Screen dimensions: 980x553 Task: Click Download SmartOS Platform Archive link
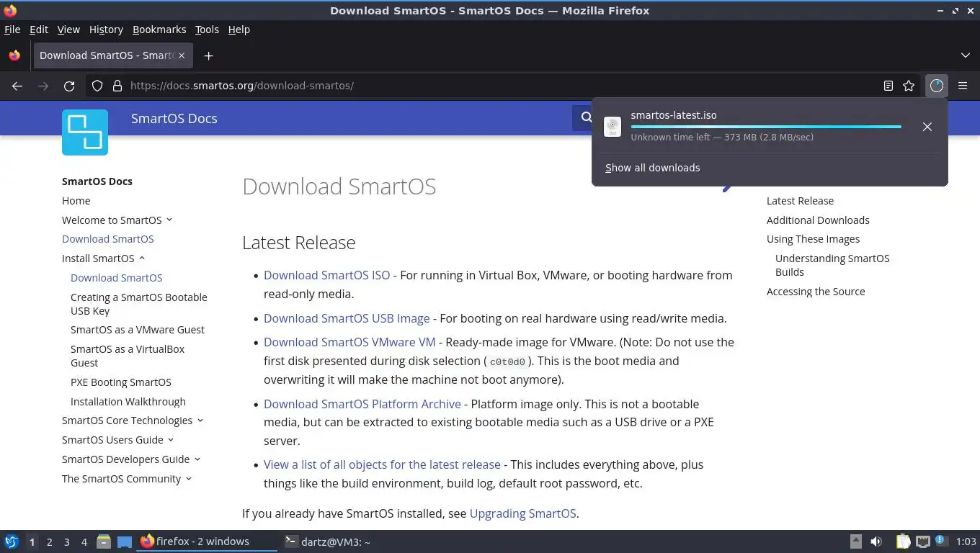362,404
